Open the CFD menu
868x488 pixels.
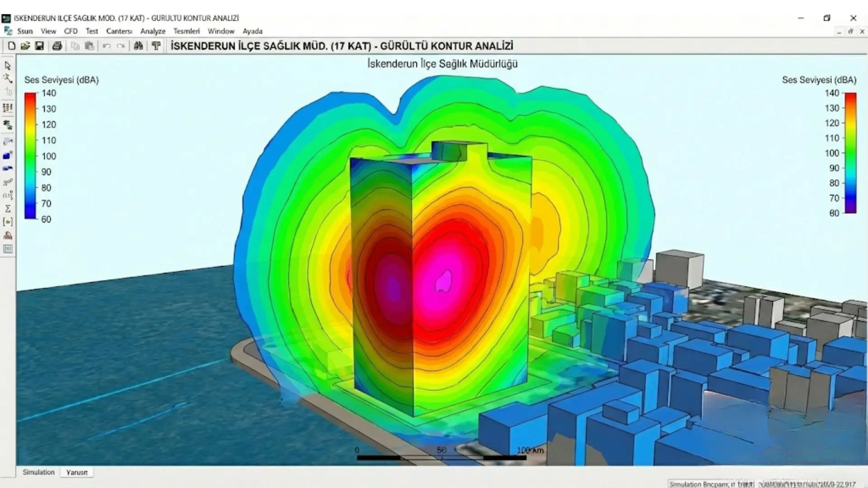(71, 31)
